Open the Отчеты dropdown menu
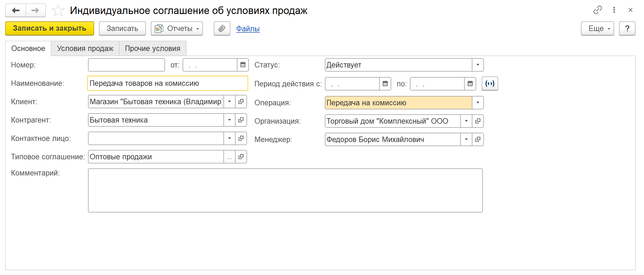Viewport: 644px width, 275px height. click(x=177, y=29)
